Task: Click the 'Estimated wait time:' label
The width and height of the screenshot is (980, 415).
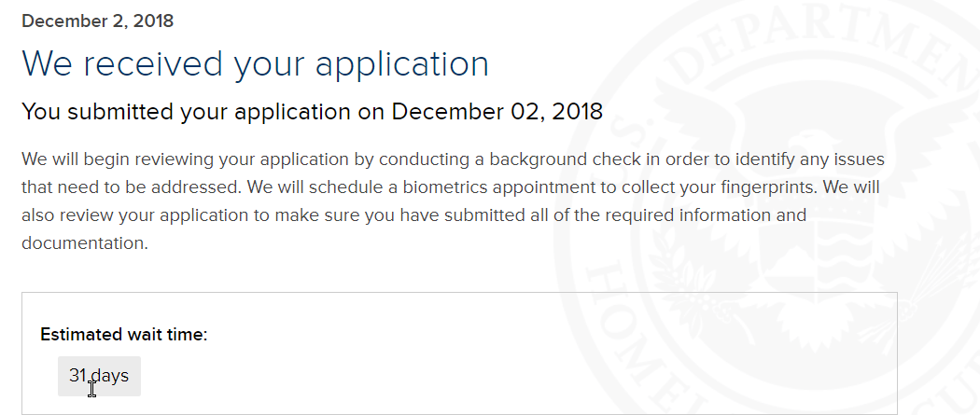Action: [x=124, y=335]
